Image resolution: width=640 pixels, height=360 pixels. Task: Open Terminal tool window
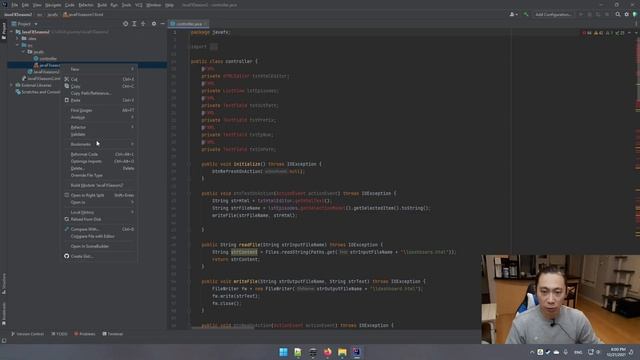pyautogui.click(x=113, y=334)
